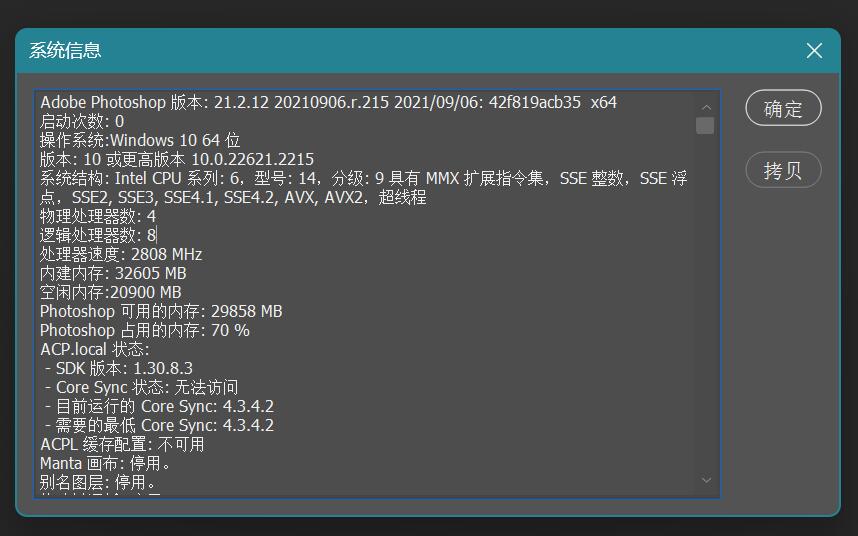This screenshot has width=858, height=536.
Task: Click the scrollbar thumb
Action: [705, 125]
